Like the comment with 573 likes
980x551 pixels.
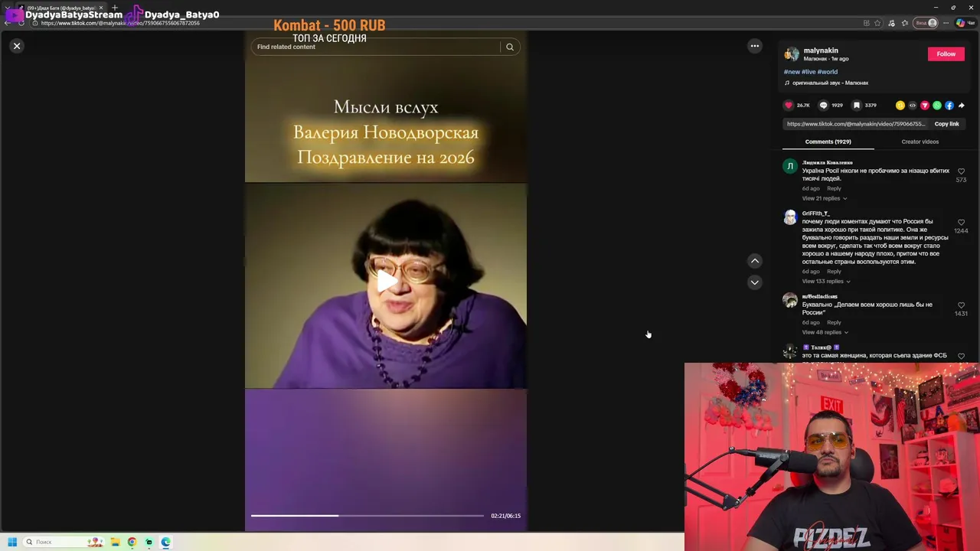tap(961, 172)
